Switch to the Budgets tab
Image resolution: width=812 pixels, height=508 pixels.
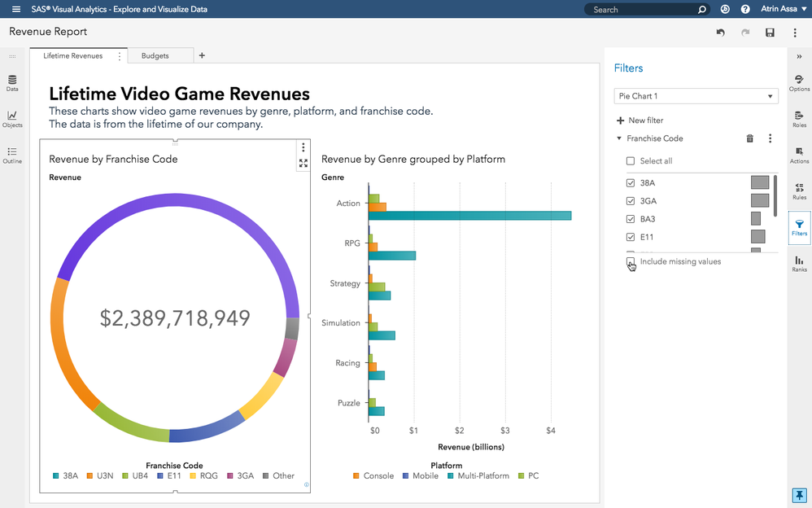155,55
